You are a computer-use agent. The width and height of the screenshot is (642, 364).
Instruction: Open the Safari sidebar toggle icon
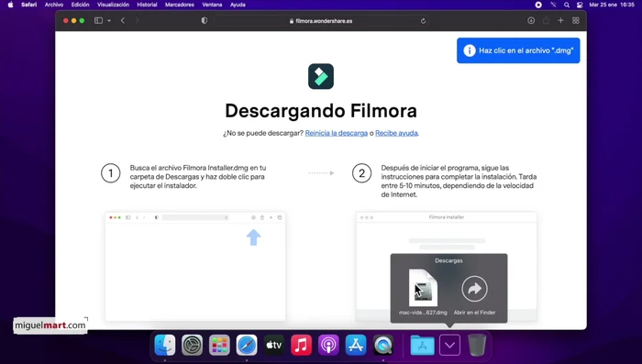click(x=98, y=20)
